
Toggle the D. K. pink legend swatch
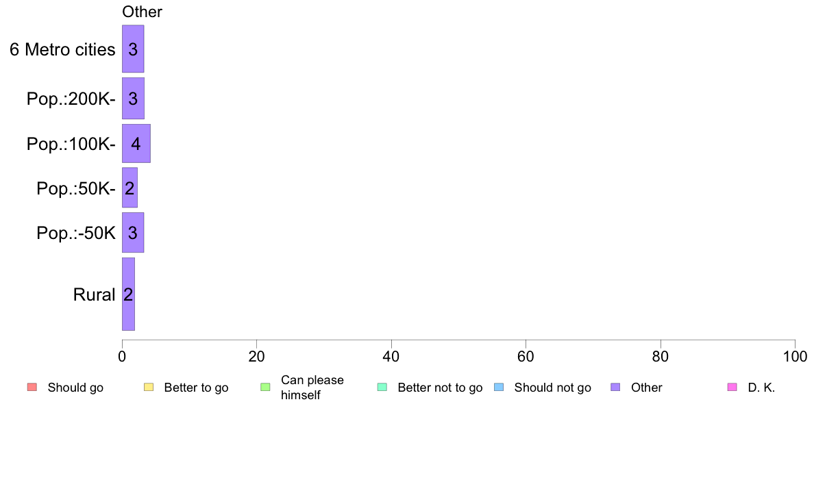(732, 387)
